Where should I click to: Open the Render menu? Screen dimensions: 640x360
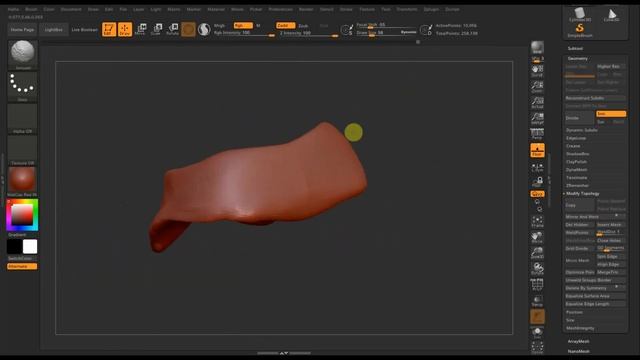pyautogui.click(x=306, y=9)
